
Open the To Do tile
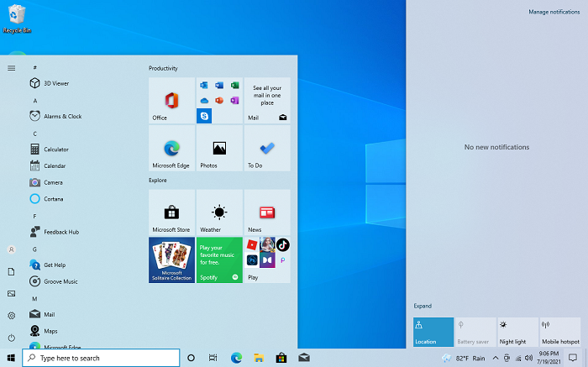pos(267,148)
